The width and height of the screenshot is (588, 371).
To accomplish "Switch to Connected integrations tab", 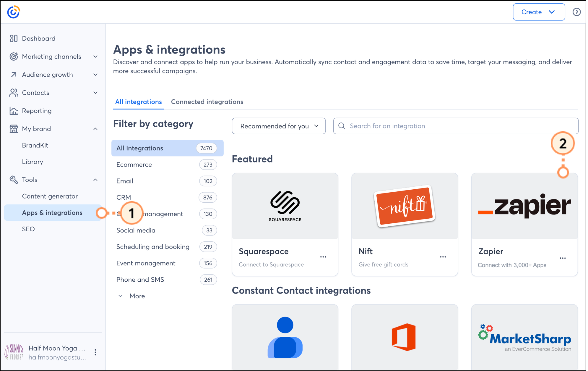I will coord(207,102).
